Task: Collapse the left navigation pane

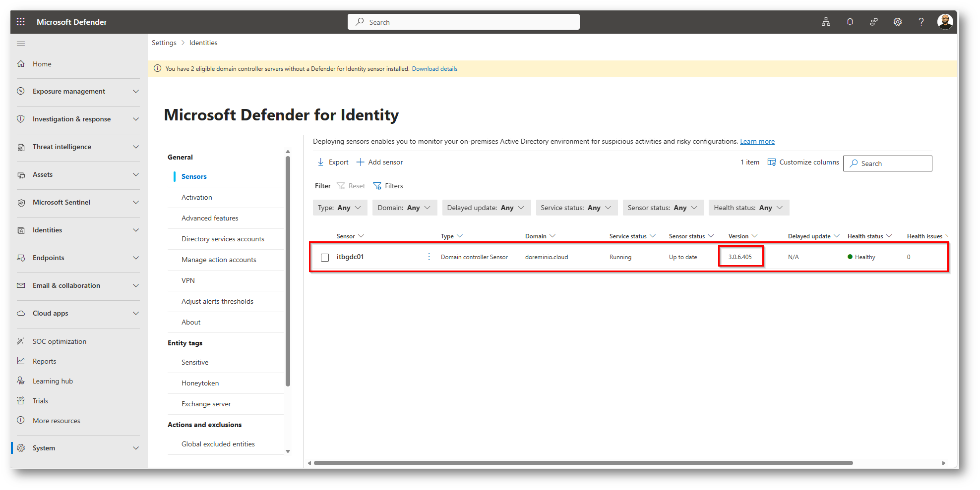Action: point(20,44)
